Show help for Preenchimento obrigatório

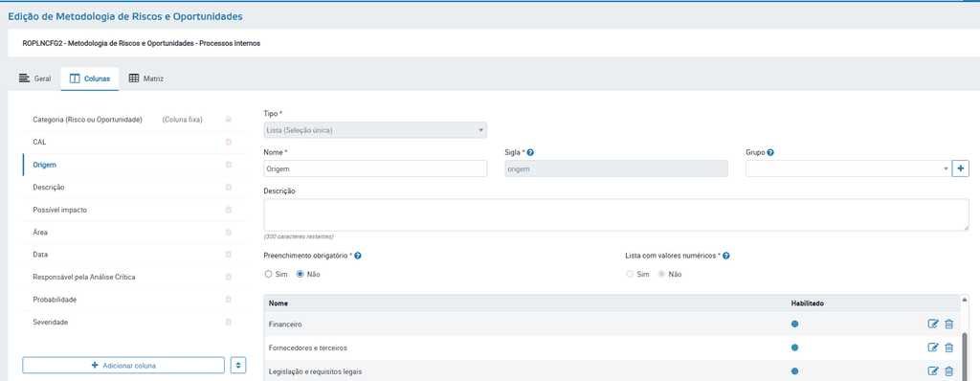(358, 256)
